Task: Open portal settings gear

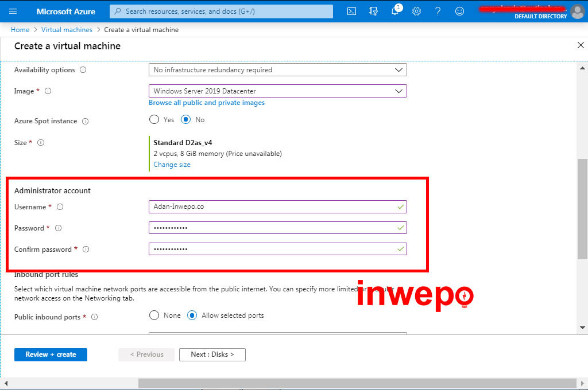Action: click(416, 11)
